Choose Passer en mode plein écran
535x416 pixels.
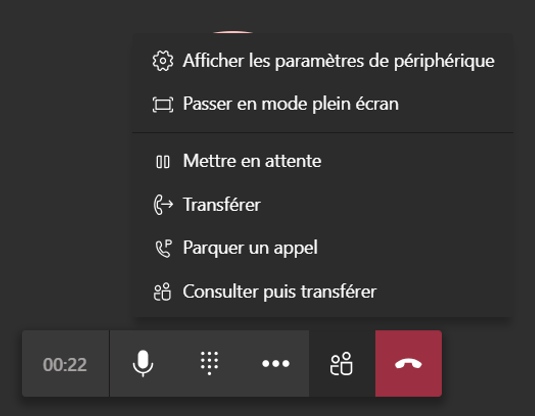[x=323, y=104]
